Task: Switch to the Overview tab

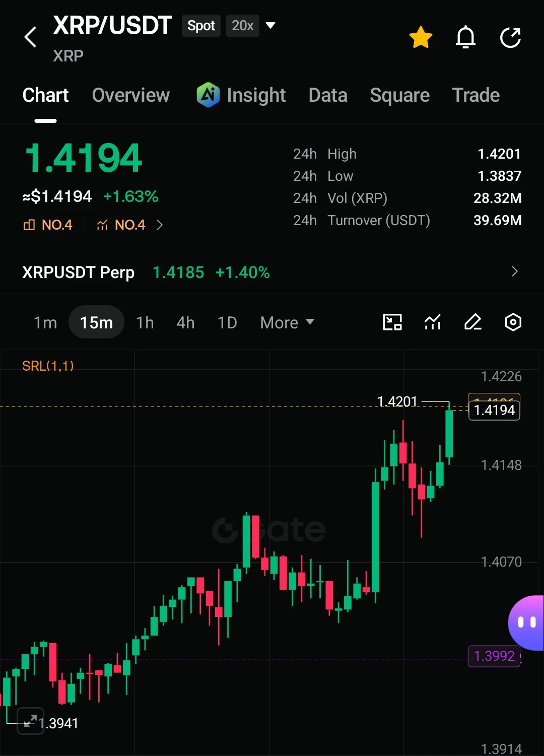Action: click(x=131, y=95)
